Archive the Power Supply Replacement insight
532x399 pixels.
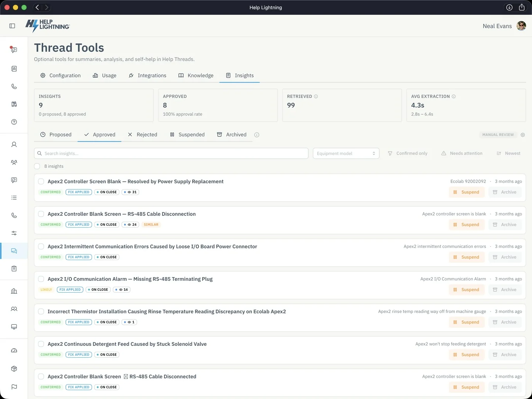(505, 192)
